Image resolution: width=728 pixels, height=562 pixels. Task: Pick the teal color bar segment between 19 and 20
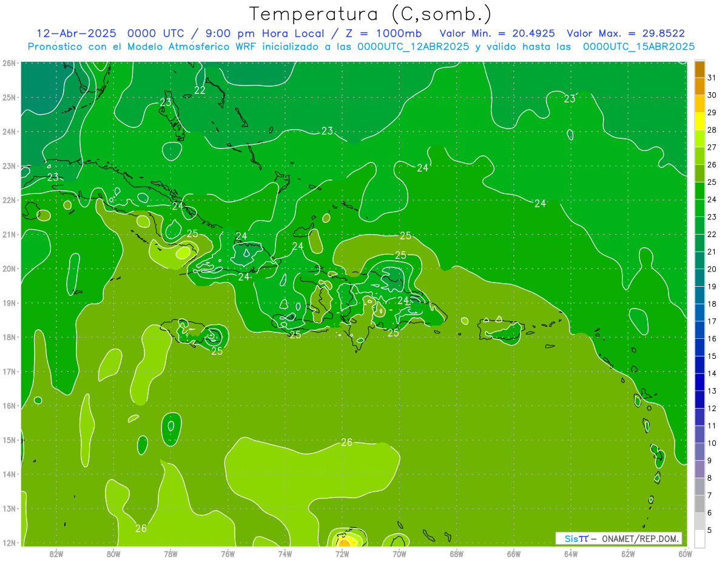pos(699,278)
